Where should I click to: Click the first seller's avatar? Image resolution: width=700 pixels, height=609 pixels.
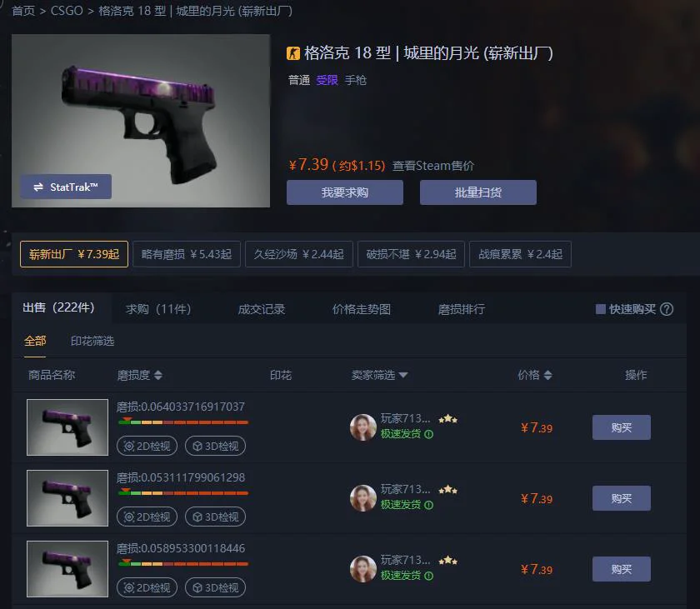(363, 427)
